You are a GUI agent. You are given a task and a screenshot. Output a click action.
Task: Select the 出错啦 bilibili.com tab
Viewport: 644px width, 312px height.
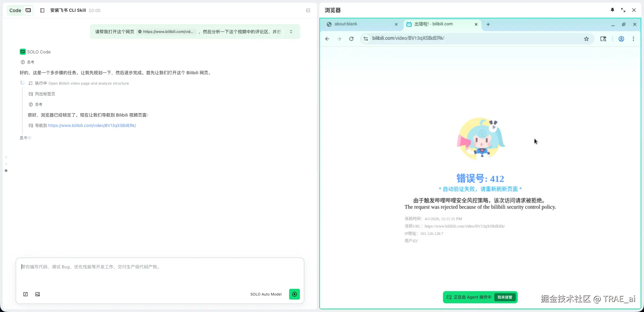point(442,24)
